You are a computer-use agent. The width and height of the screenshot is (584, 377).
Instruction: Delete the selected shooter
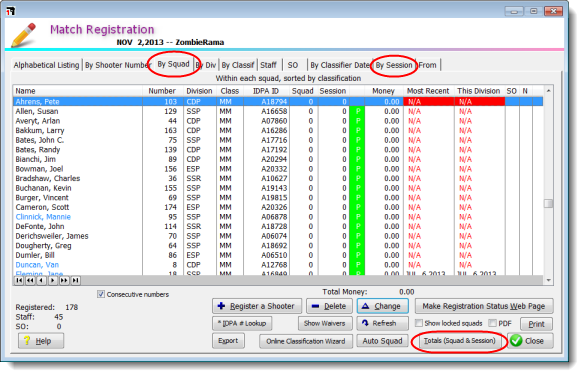click(329, 306)
